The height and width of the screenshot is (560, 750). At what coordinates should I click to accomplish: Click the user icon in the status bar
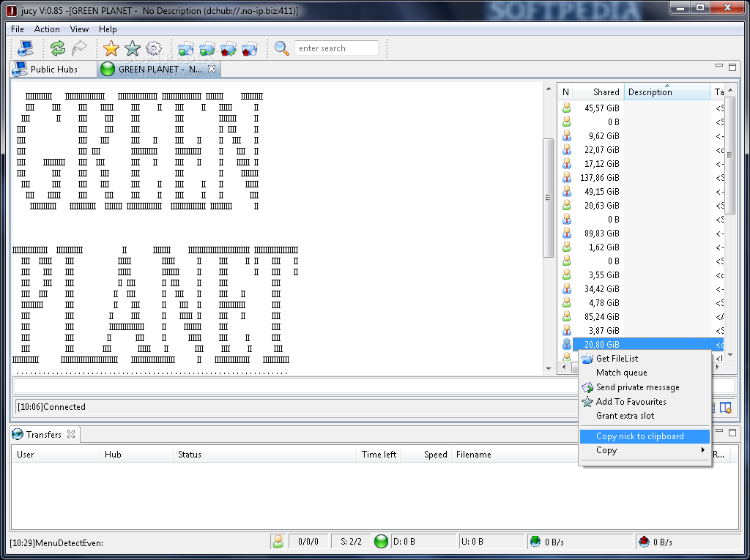pyautogui.click(x=278, y=542)
